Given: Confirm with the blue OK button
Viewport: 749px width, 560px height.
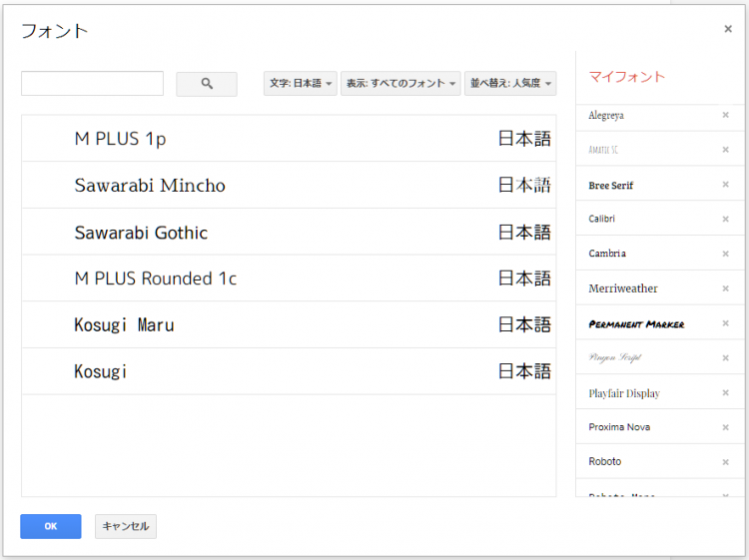Looking at the screenshot, I should (x=51, y=526).
